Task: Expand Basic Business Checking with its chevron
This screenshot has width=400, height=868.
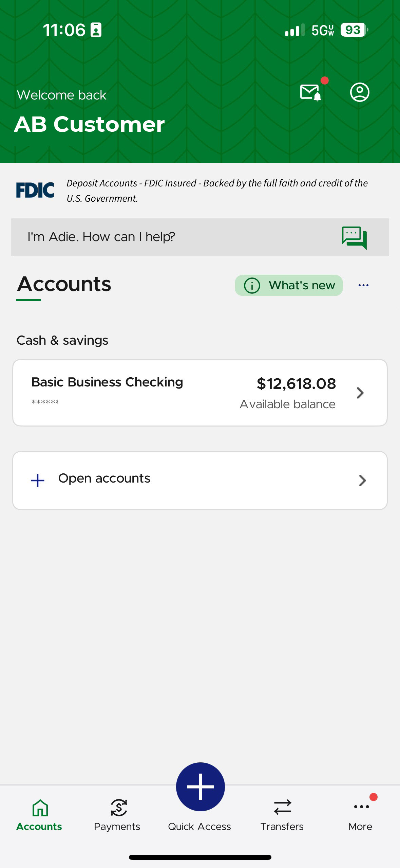Action: (x=360, y=393)
